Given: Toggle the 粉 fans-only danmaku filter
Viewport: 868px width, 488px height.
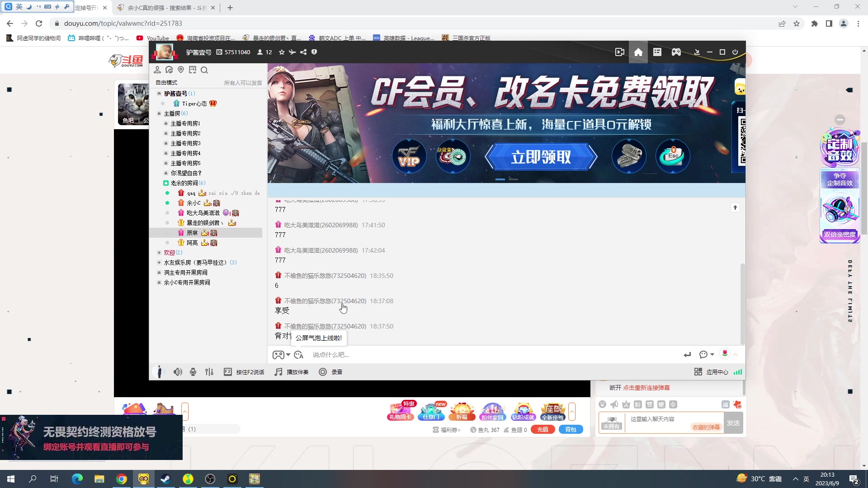Looking at the screenshot, I should pos(638,405).
